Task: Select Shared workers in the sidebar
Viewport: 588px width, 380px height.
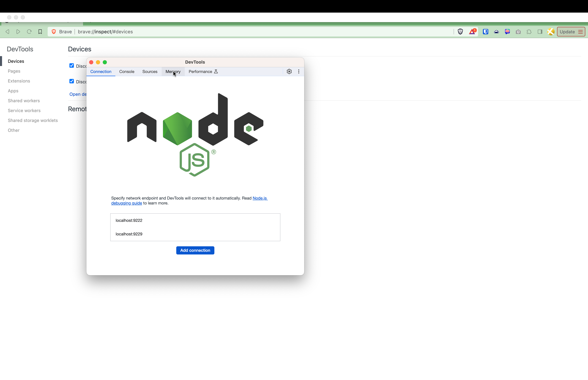Action: tap(24, 101)
